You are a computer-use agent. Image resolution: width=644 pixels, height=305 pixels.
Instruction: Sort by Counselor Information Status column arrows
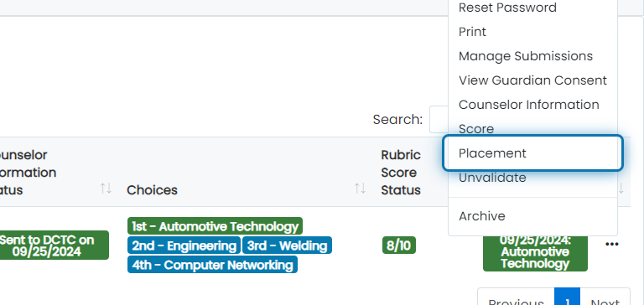tap(106, 189)
